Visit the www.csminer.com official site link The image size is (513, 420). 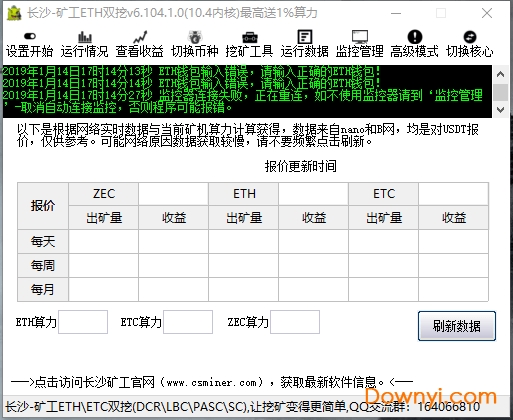coord(212,382)
